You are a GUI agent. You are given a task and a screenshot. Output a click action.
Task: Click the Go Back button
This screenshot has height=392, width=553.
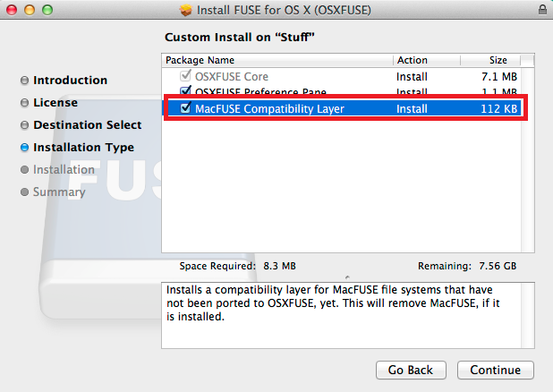(x=411, y=370)
